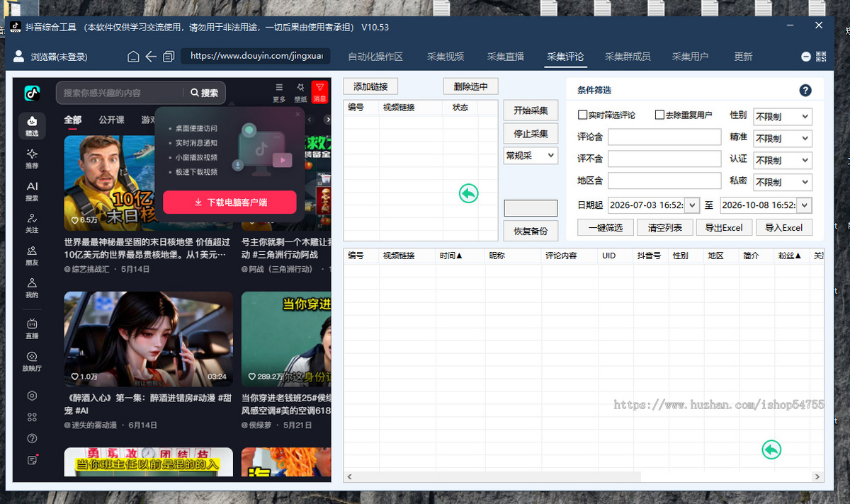Click the 恢复备份 button
This screenshot has height=504, width=850.
(x=531, y=231)
